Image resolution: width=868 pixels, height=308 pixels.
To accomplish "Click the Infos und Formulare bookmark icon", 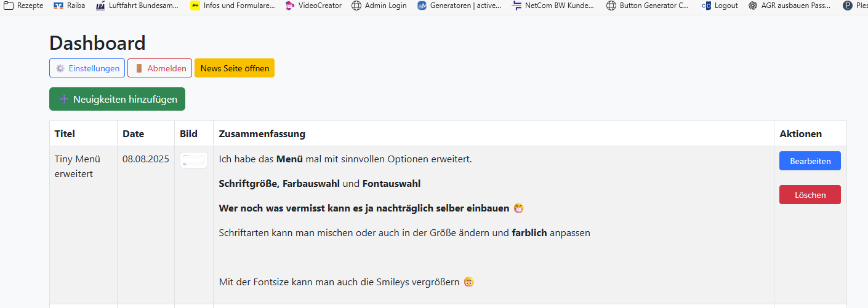I will pos(195,6).
